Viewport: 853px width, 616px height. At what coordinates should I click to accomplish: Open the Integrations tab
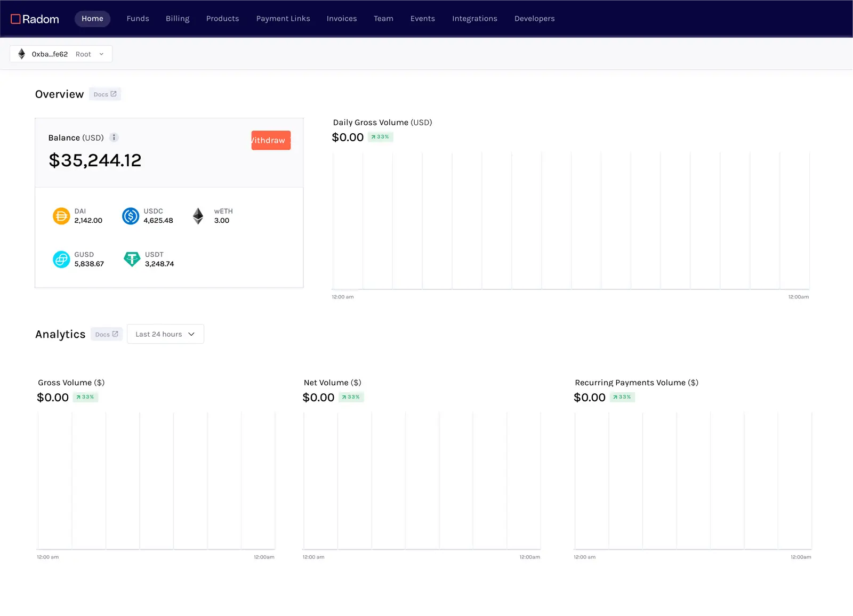(x=474, y=19)
